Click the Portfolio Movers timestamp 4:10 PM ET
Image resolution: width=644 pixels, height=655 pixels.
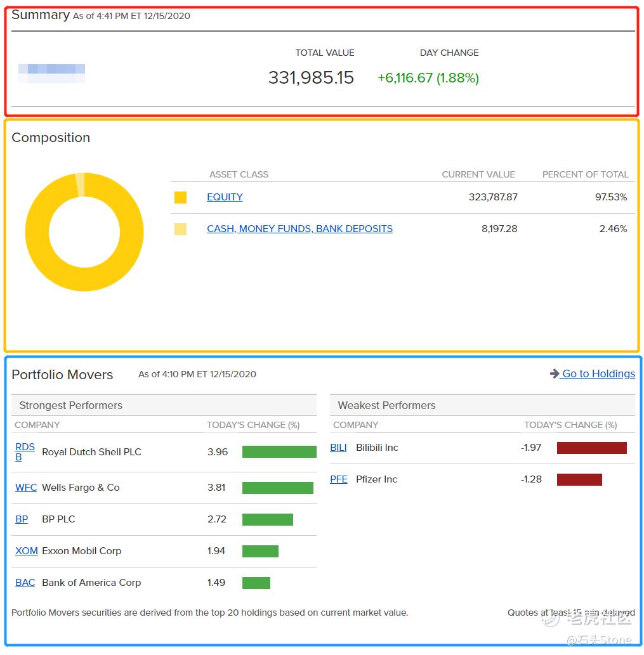(x=197, y=374)
